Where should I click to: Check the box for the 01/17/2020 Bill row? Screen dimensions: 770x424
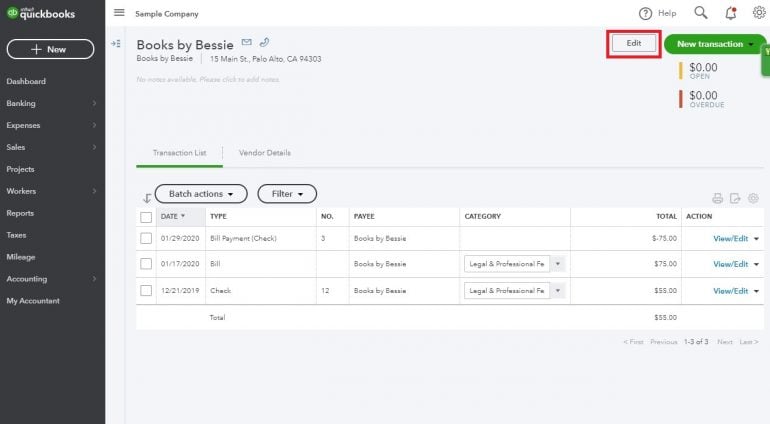point(146,264)
